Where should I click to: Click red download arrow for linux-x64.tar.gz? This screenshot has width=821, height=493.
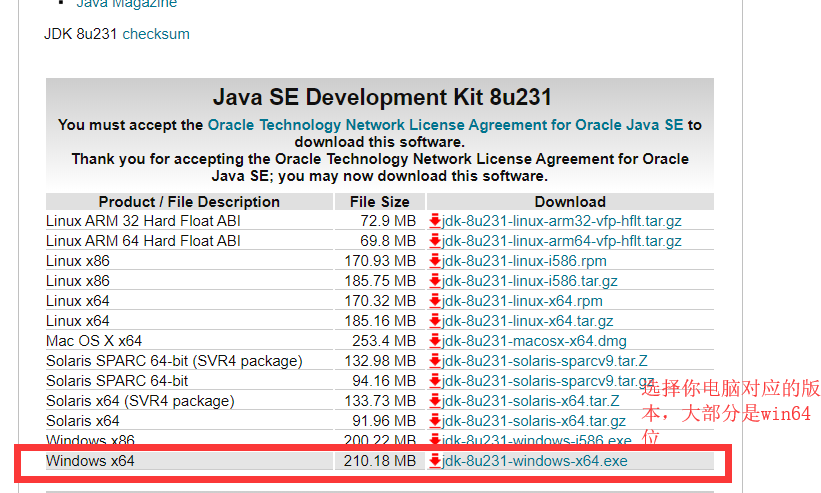435,321
